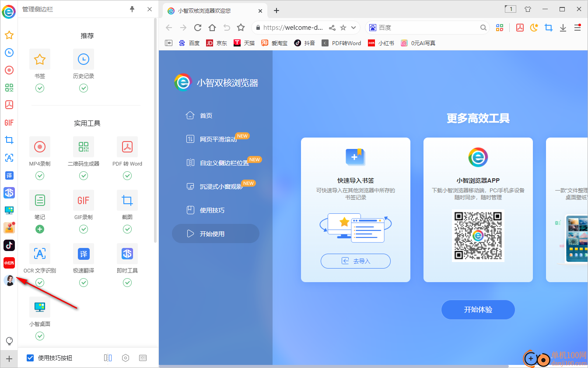Click toolbar PDF conversion icon

point(520,28)
